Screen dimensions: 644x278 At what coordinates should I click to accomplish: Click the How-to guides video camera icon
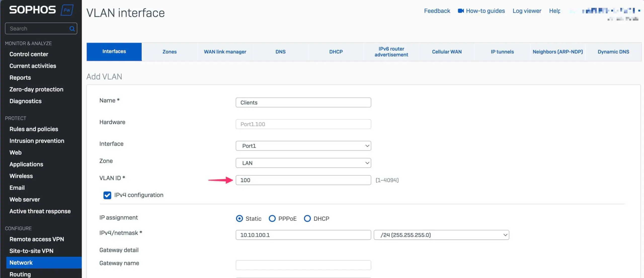(x=461, y=11)
